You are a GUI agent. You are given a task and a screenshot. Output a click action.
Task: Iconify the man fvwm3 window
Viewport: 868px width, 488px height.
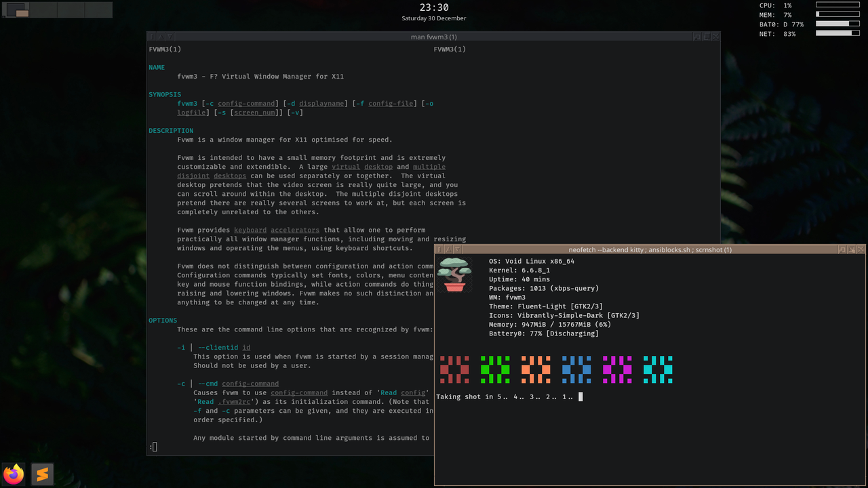click(x=697, y=37)
